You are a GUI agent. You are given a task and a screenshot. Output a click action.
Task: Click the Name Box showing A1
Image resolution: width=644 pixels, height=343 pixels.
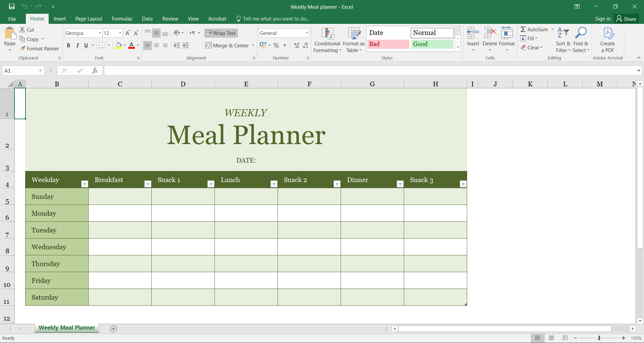[x=20, y=71]
